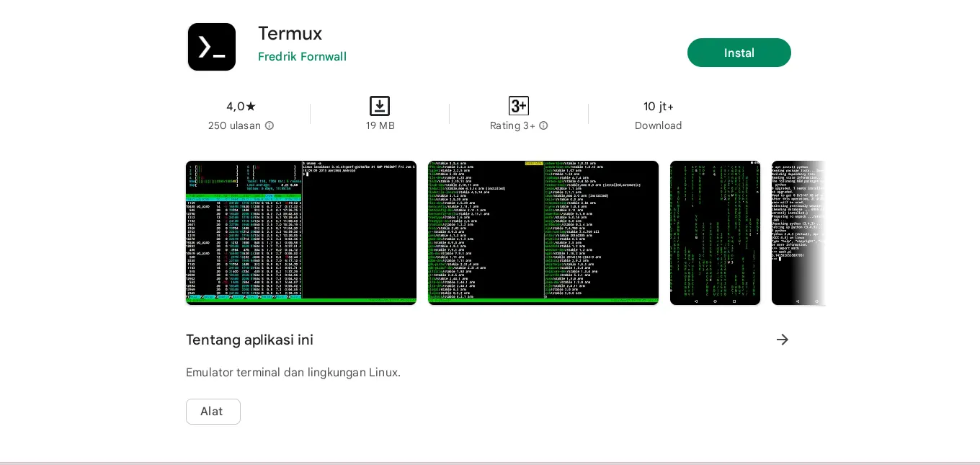Expand Tentang aplikasi ini with the arrow
This screenshot has width=980, height=465.
coord(783,340)
